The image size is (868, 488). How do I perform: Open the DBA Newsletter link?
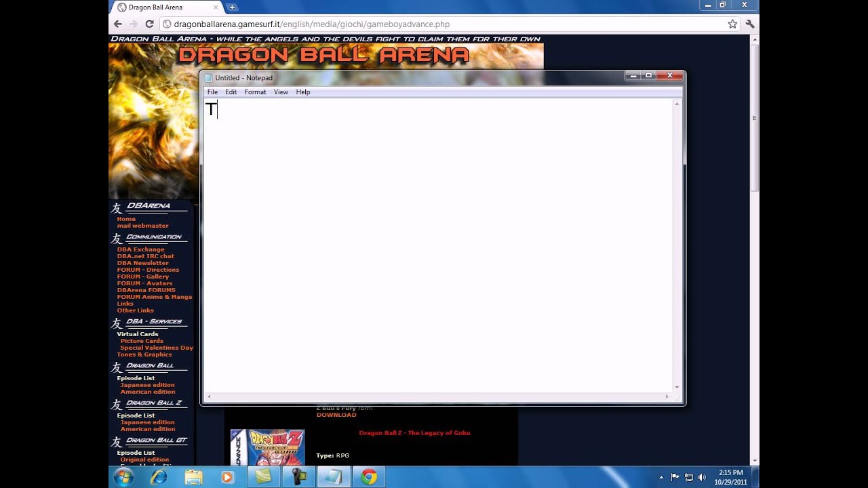[142, 263]
